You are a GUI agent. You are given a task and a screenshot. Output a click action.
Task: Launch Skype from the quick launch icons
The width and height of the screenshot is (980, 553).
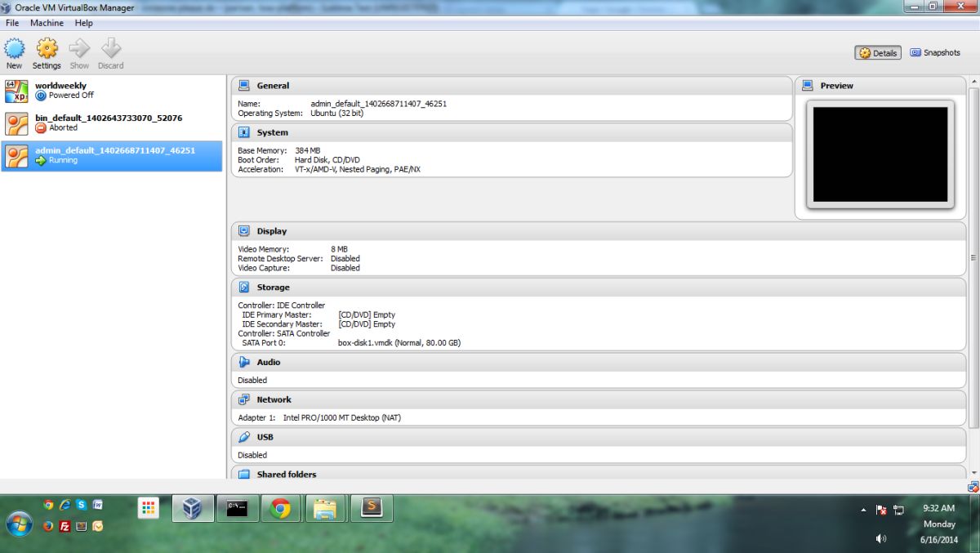[x=81, y=505]
